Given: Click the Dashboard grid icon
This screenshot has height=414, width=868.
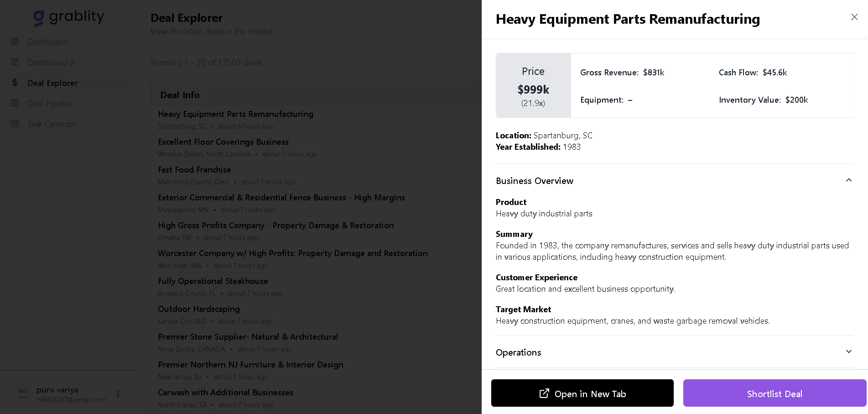Looking at the screenshot, I should 15,42.
